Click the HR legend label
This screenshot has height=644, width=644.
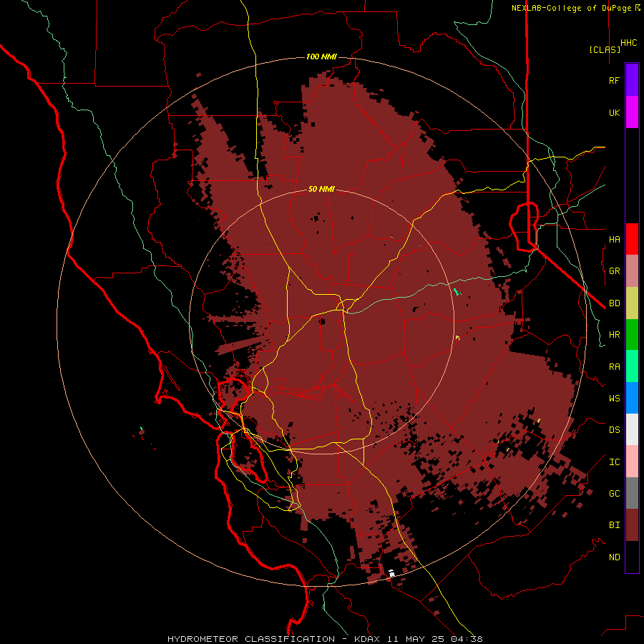tap(615, 335)
